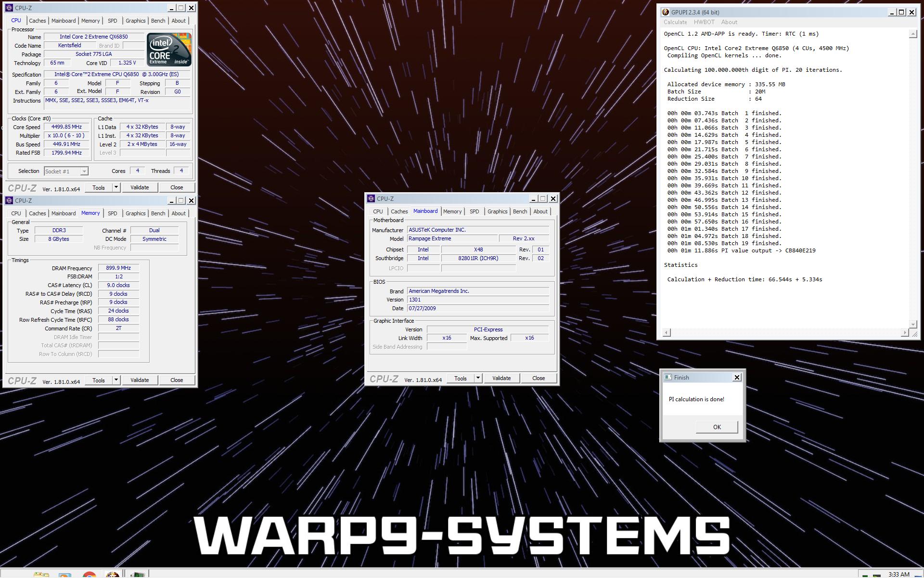Click the Bus Speed value '449.91 MHz'
The width and height of the screenshot is (924, 578).
tap(66, 144)
